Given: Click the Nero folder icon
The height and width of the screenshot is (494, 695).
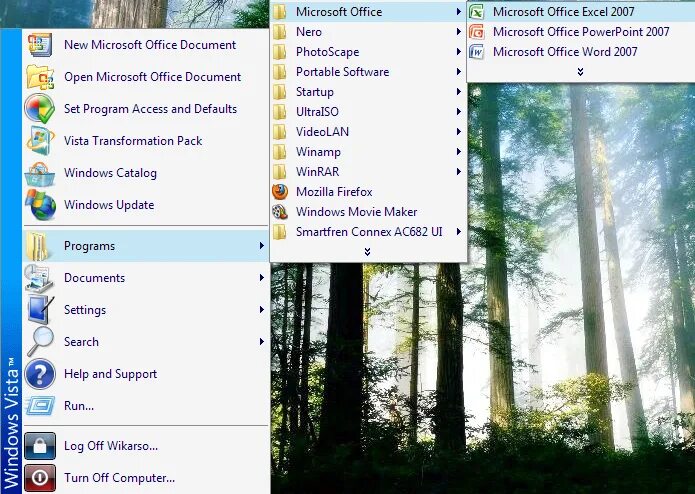Looking at the screenshot, I should tap(279, 32).
